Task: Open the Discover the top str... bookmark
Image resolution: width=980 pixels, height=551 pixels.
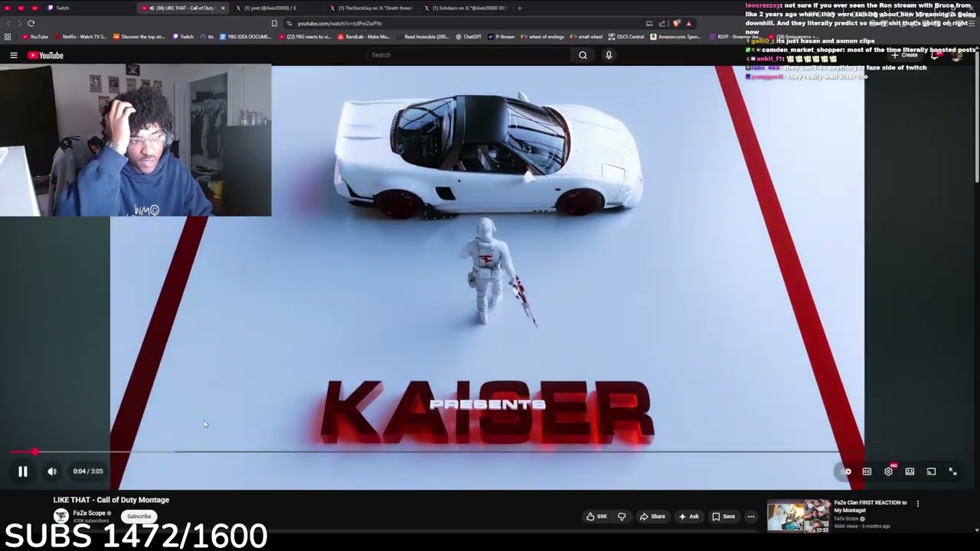Action: pyautogui.click(x=139, y=37)
